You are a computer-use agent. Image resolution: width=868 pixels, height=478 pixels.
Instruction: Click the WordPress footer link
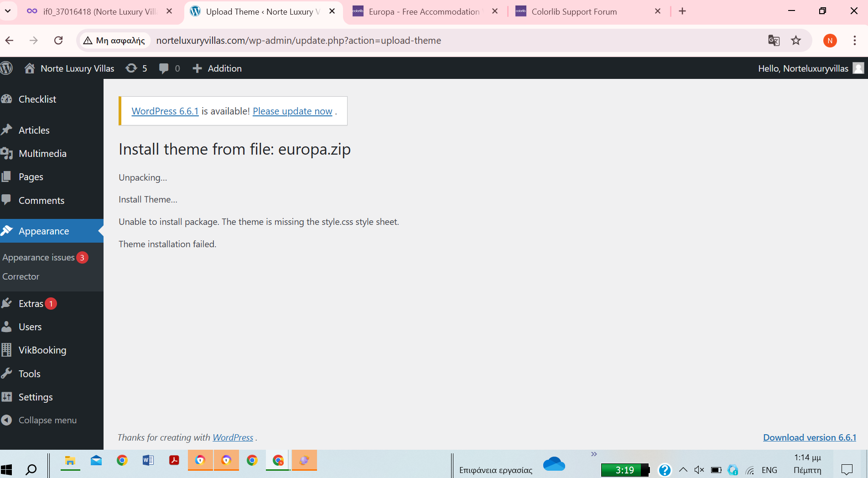233,437
